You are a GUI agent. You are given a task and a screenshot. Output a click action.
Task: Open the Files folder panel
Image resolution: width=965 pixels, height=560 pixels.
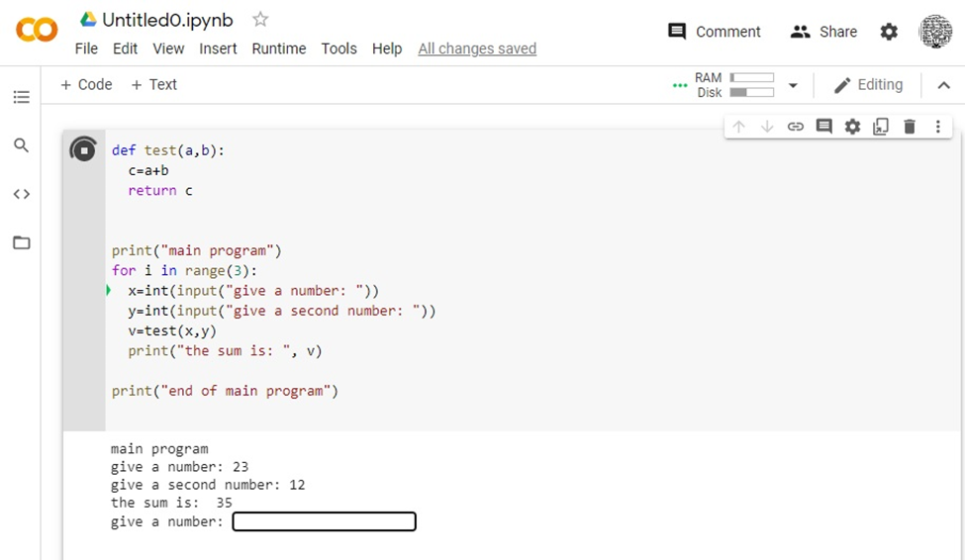tap(21, 242)
